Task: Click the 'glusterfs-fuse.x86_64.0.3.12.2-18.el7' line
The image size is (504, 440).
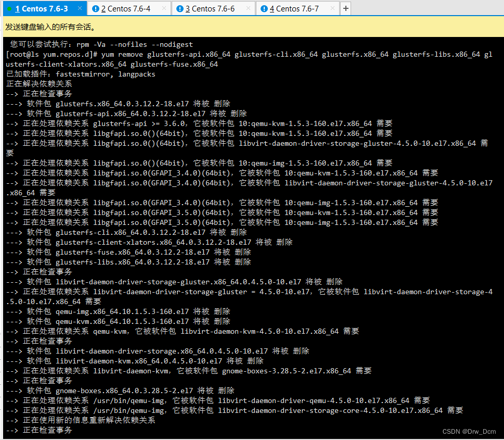Action: tap(128, 252)
